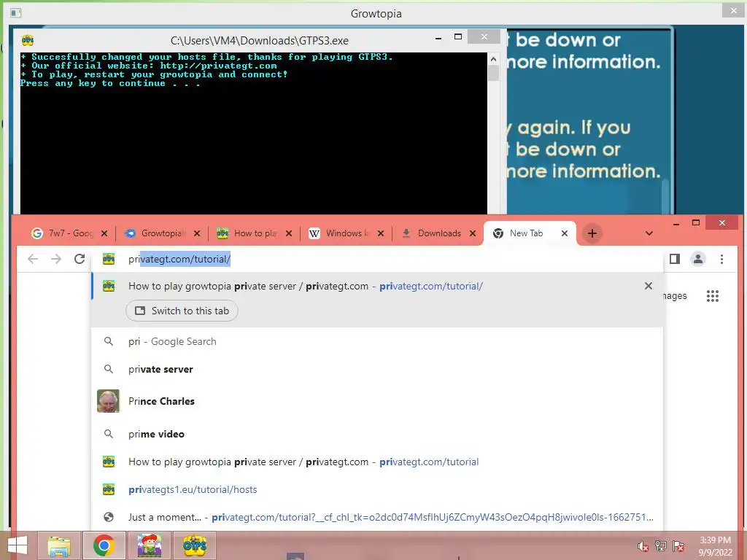Close the How to play tab

[289, 233]
